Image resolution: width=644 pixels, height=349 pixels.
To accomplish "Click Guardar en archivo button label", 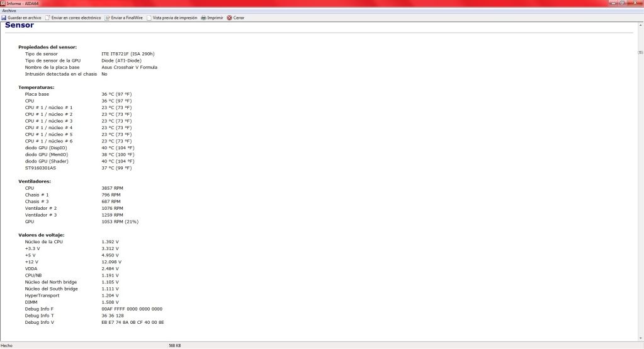I will point(24,18).
